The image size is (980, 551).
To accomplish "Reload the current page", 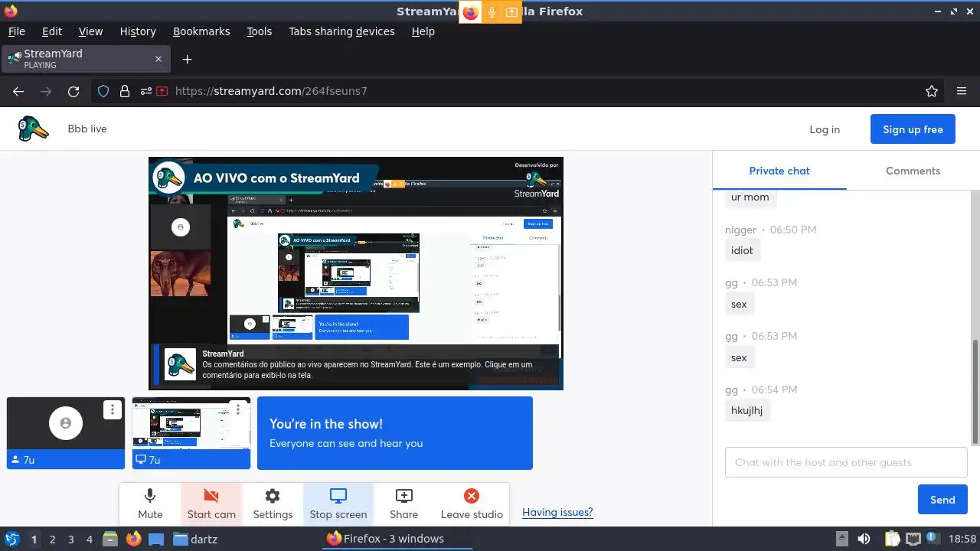I will [x=73, y=91].
